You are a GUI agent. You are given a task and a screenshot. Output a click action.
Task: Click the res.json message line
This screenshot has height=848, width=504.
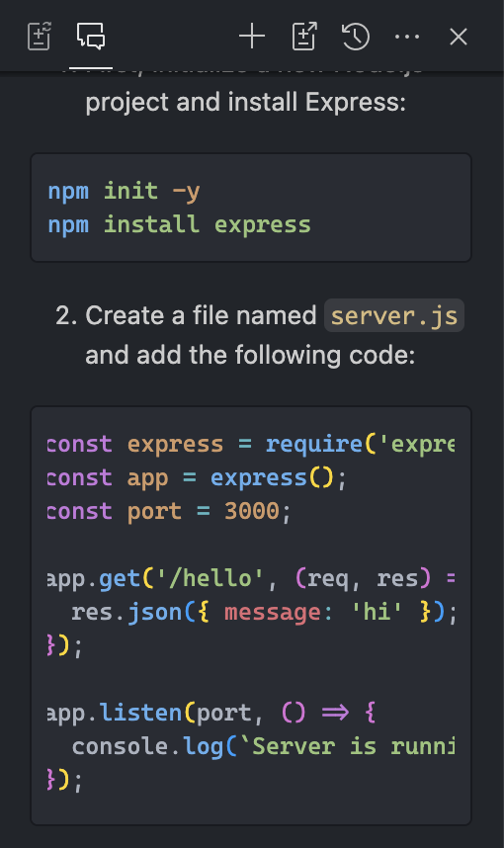click(264, 612)
